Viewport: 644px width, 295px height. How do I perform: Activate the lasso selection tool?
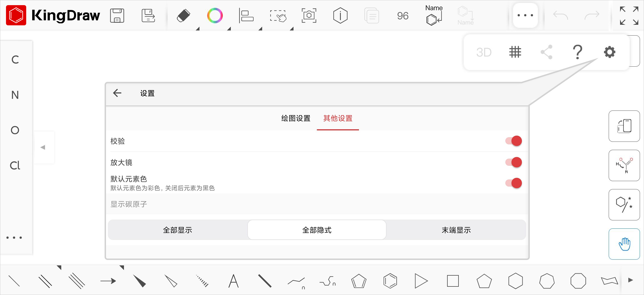(x=278, y=16)
